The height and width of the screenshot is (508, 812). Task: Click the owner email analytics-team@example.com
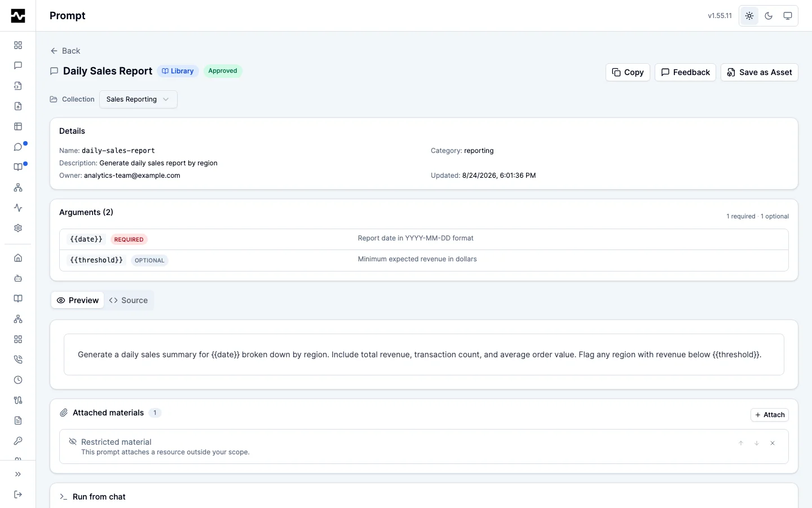tap(132, 176)
